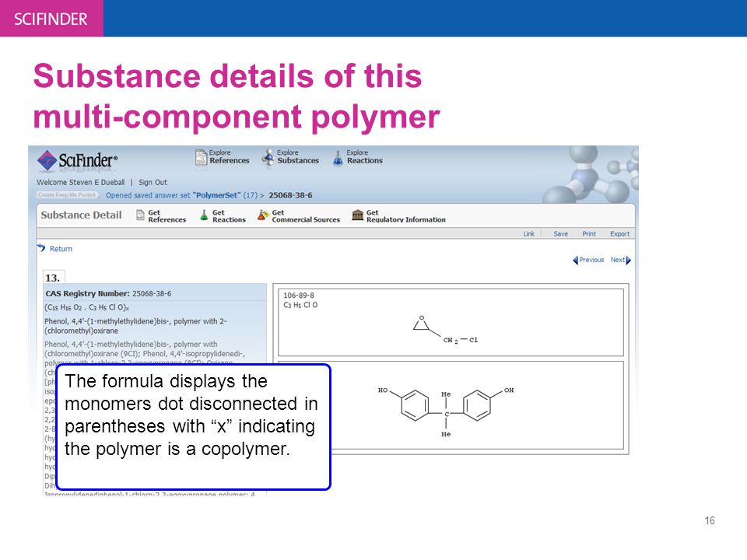747x560 pixels.
Task: Click the bisphenol A structure drawing
Action: [x=446, y=411]
